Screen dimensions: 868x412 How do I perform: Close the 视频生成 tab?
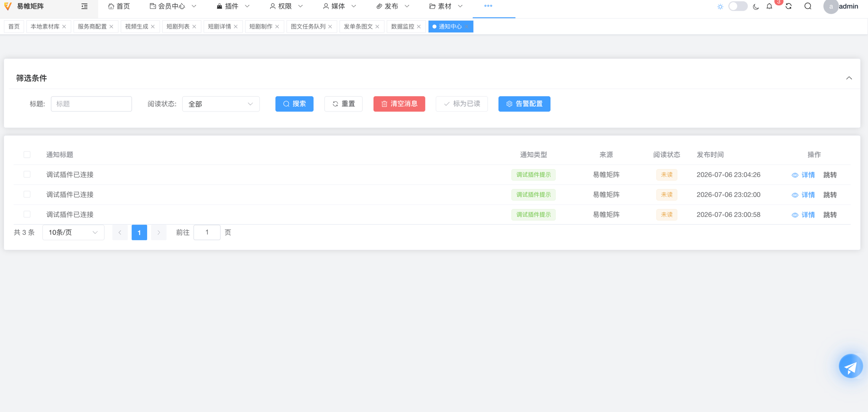click(153, 26)
